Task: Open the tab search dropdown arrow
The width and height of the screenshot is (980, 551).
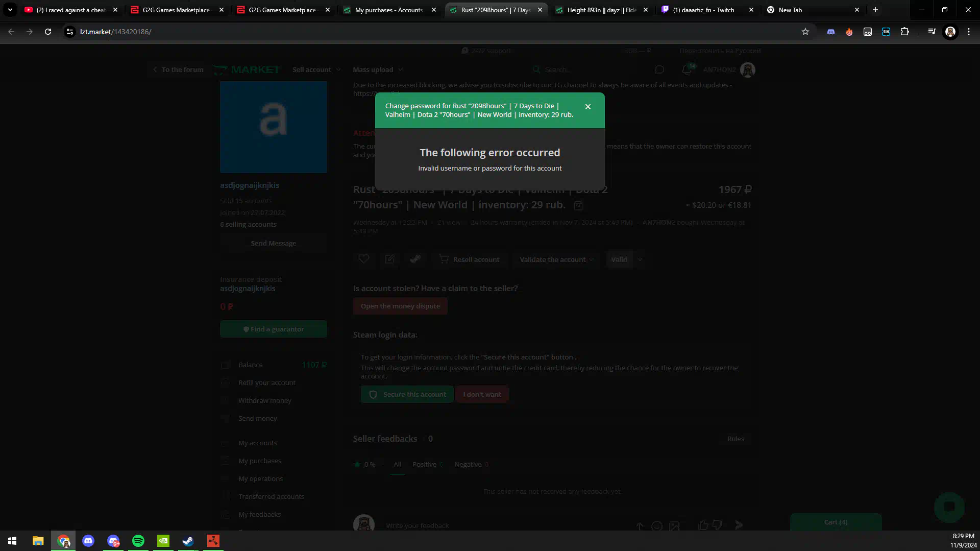Action: [x=10, y=10]
